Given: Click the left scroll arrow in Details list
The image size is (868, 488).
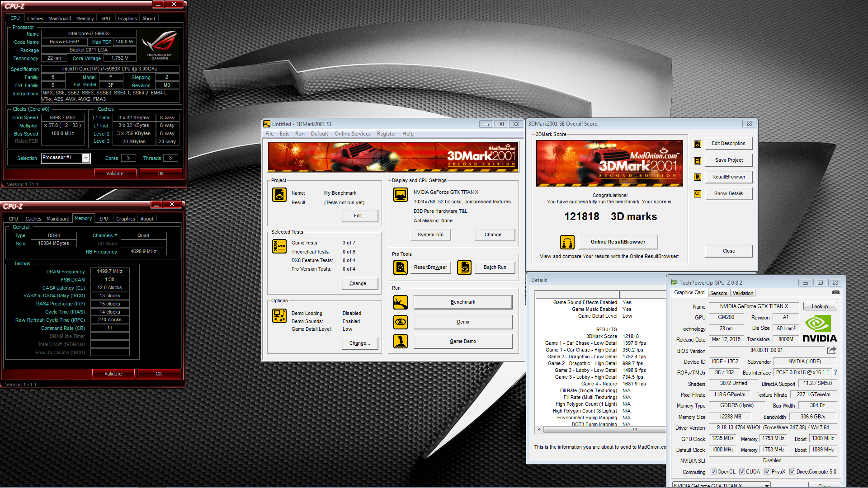Looking at the screenshot, I should point(538,429).
